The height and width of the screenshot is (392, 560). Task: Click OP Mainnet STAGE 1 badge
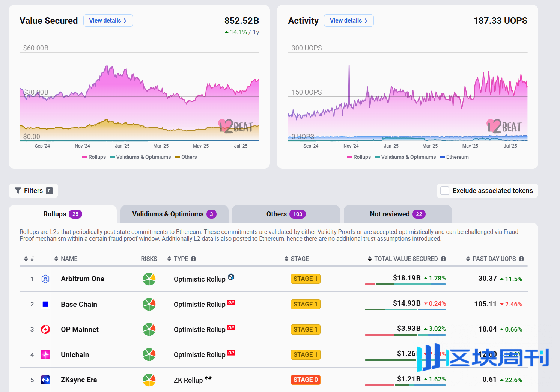306,329
